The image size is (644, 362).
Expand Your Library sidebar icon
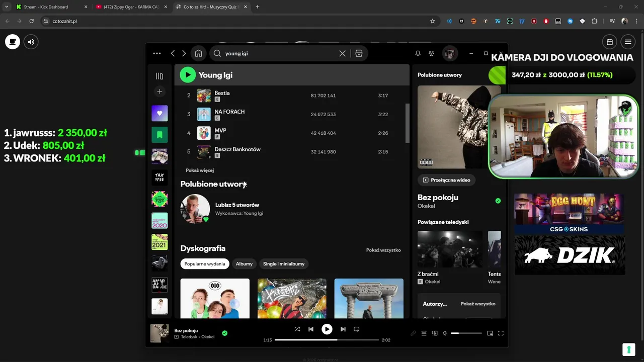159,76
